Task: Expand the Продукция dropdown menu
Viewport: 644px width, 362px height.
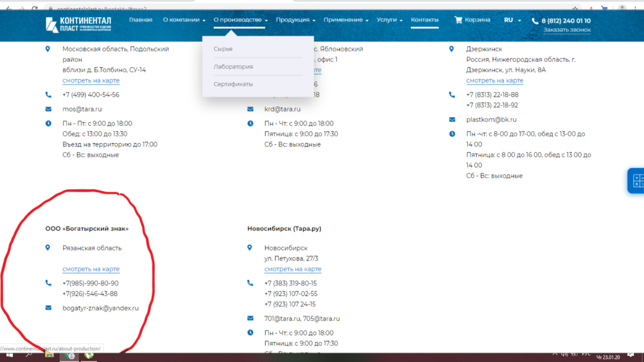Action: [296, 20]
